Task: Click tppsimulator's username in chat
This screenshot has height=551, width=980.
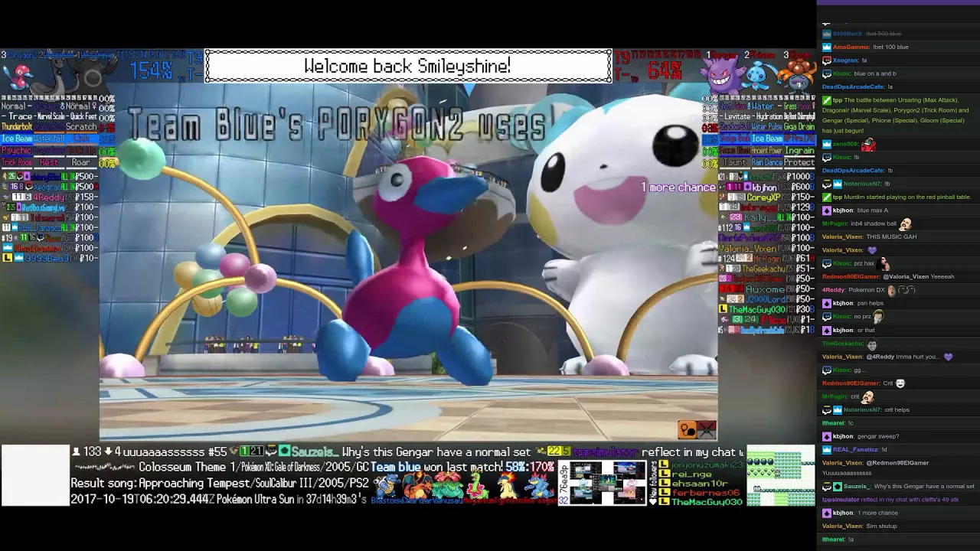Action: point(840,500)
